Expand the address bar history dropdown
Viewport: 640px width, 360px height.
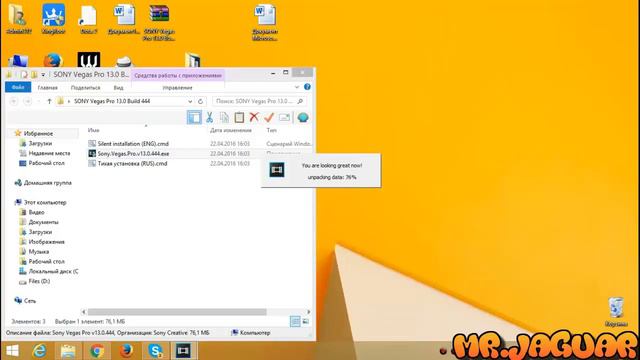190,101
